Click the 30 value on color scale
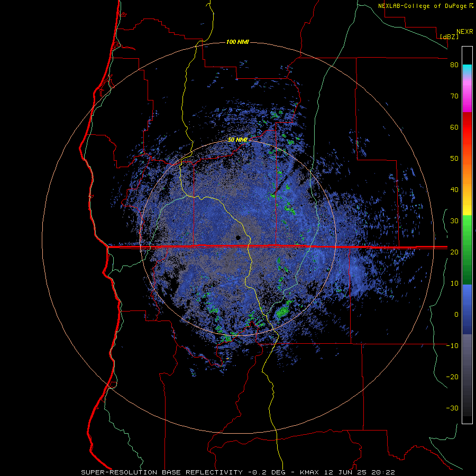476x476 pixels. 454,221
